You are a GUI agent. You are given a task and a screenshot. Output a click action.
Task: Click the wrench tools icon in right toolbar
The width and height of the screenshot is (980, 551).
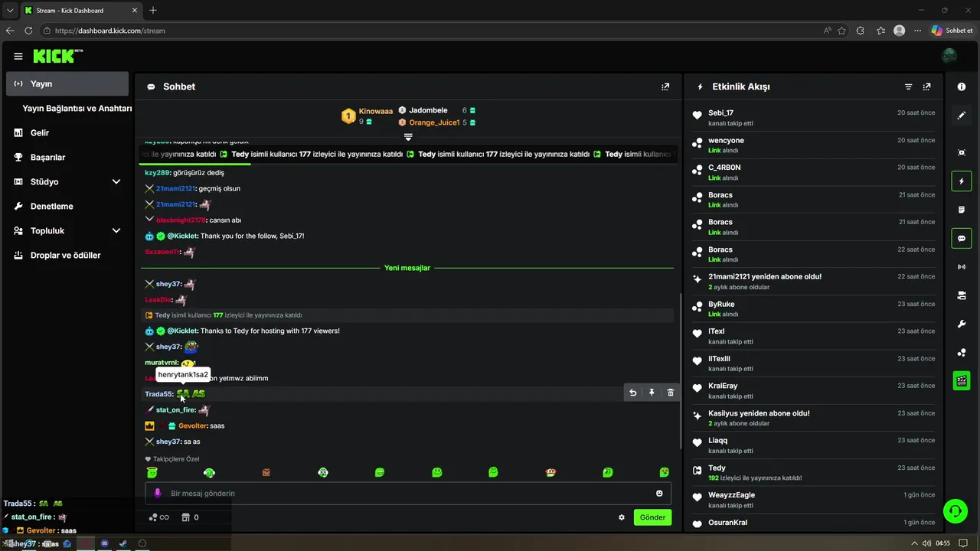(962, 324)
